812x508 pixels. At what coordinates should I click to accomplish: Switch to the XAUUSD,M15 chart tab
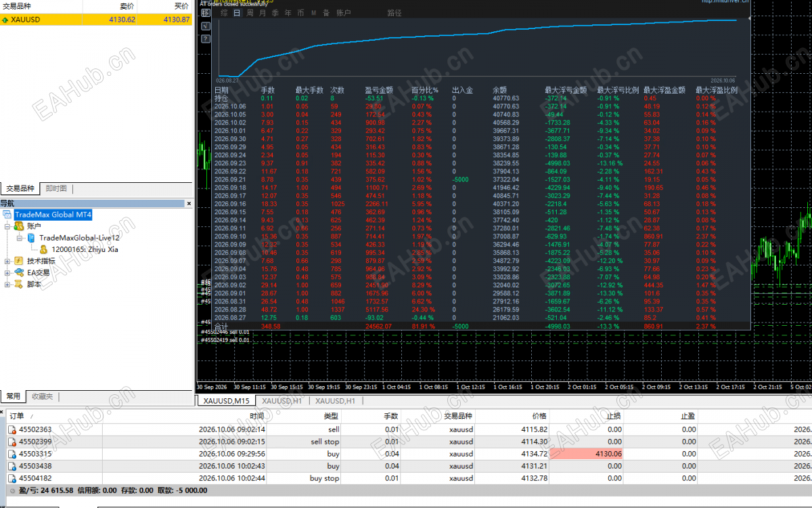coord(227,401)
